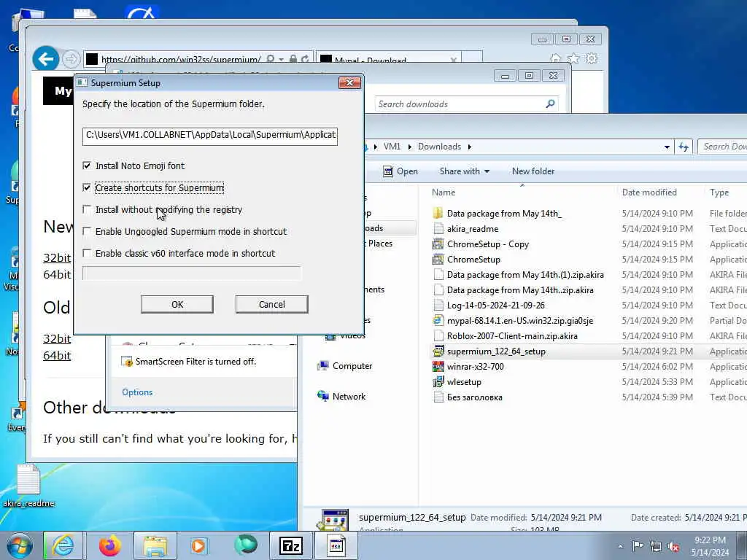Select Log-14-05-2024-21-09-26 text file
Image resolution: width=747 pixels, height=560 pixels.
[495, 306]
